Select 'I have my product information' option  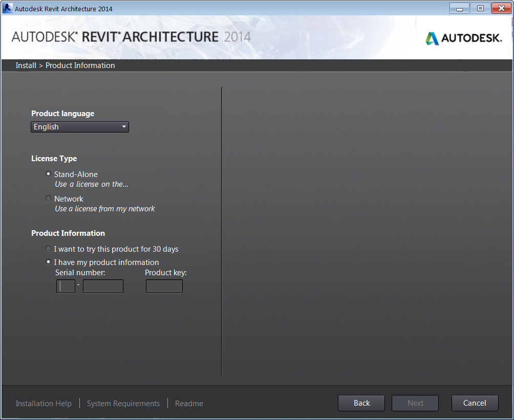[48, 262]
